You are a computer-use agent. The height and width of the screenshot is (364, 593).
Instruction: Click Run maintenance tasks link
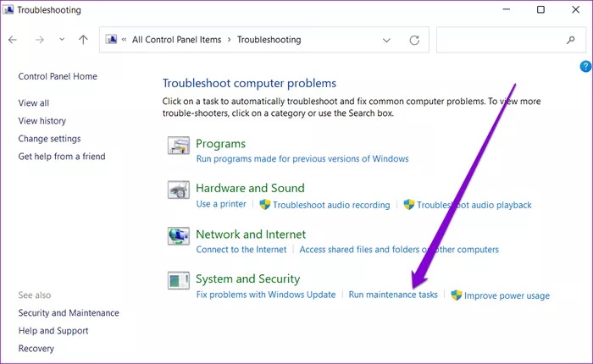pos(393,295)
